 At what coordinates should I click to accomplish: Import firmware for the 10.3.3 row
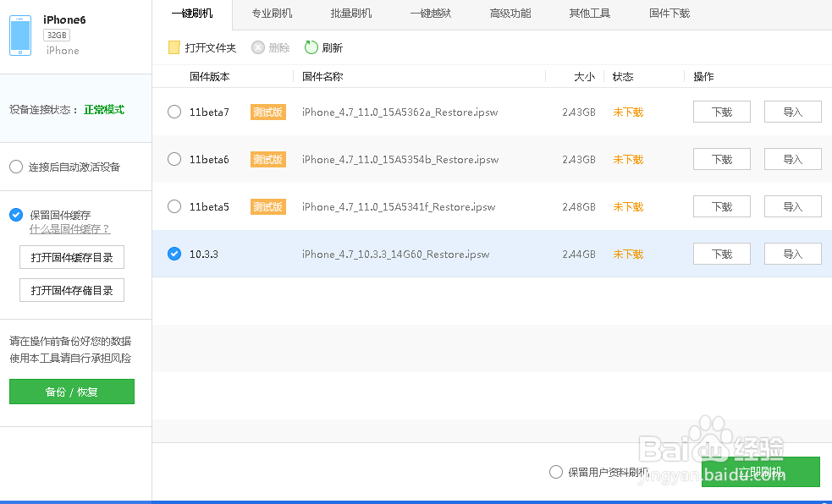point(793,254)
